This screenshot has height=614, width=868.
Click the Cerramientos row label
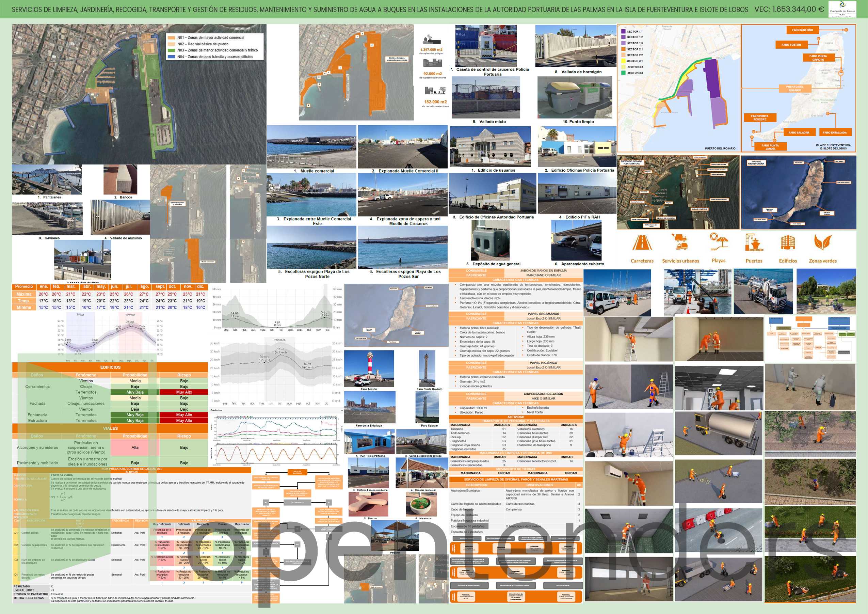point(37,387)
